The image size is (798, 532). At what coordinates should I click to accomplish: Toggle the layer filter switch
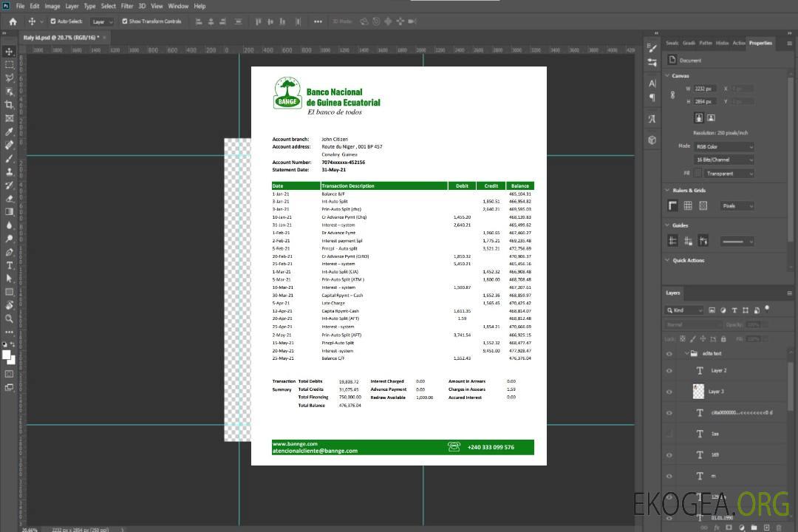coord(767,309)
